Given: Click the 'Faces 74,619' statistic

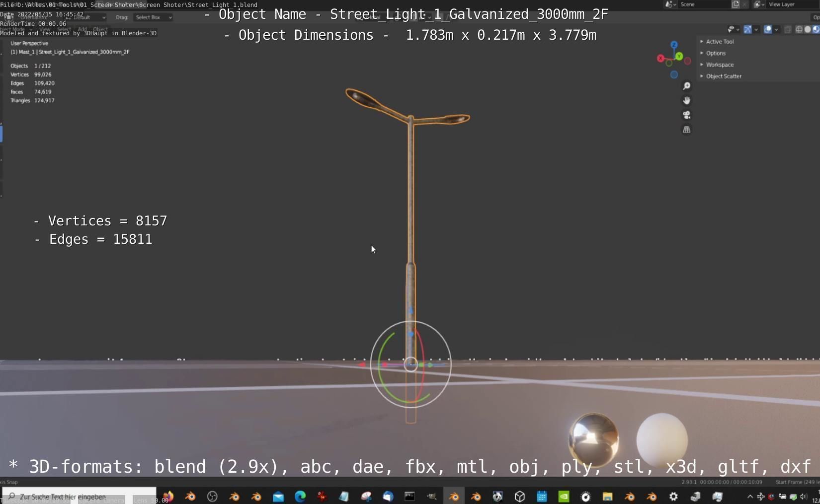Looking at the screenshot, I should (x=31, y=92).
